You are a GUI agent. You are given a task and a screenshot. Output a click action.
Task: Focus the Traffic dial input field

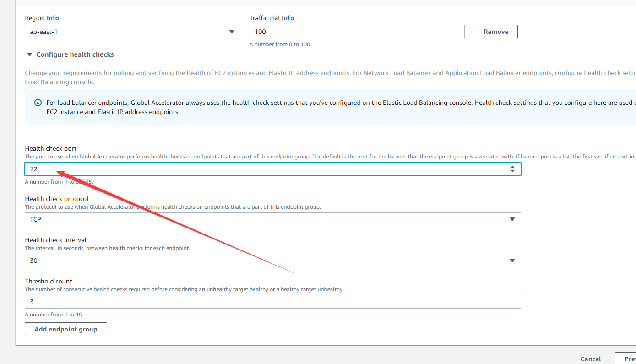coord(357,32)
